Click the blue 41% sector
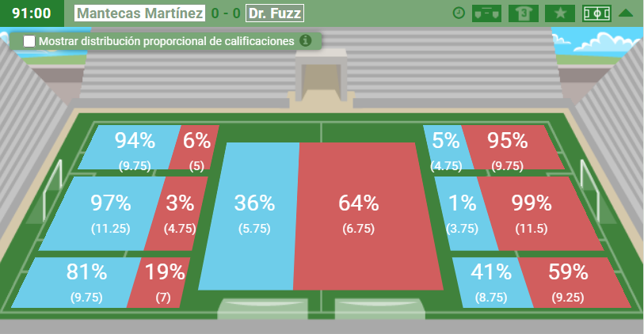 point(492,283)
